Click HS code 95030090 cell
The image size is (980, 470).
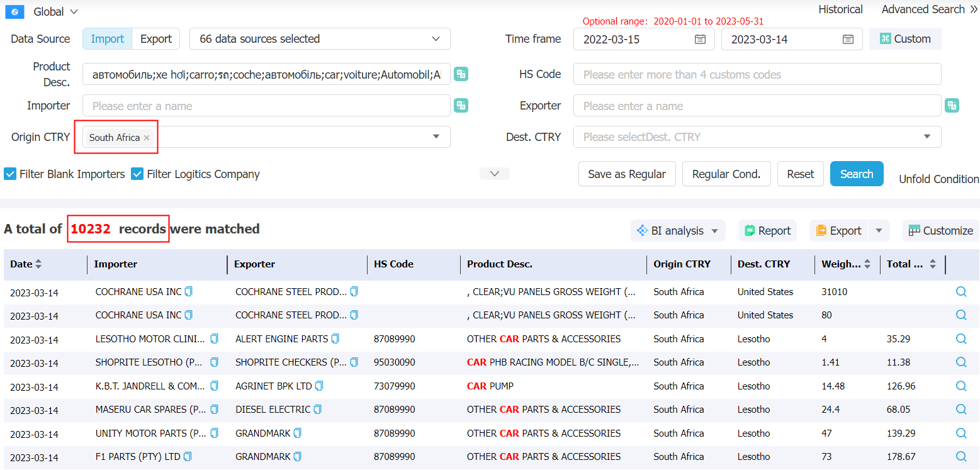tap(395, 362)
